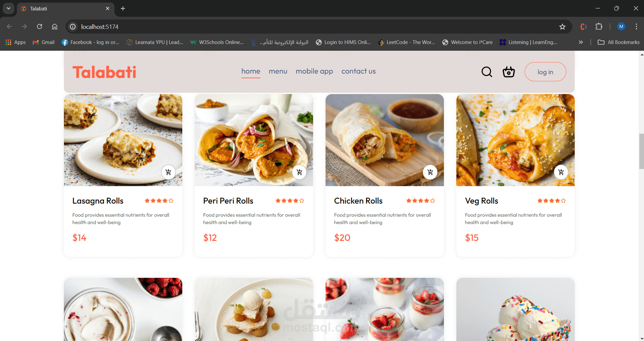This screenshot has height=341, width=644.
Task: Close the Talabati tab
Action: pos(108,8)
